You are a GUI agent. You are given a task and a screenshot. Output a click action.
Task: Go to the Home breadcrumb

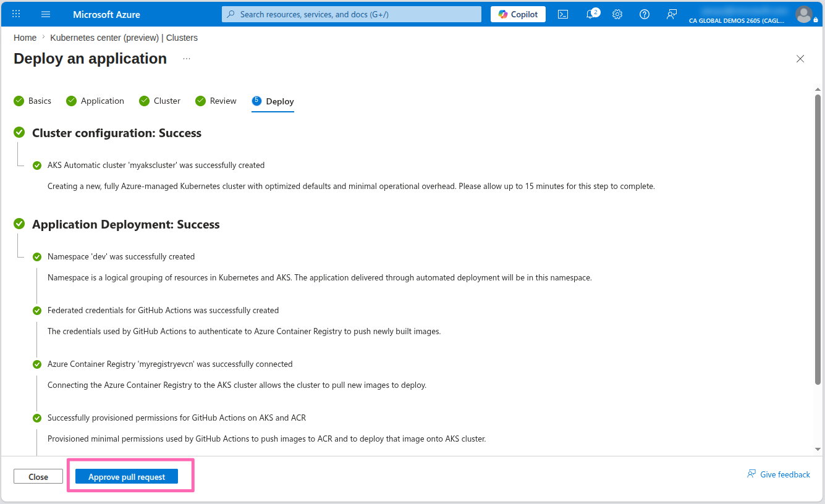(25, 38)
